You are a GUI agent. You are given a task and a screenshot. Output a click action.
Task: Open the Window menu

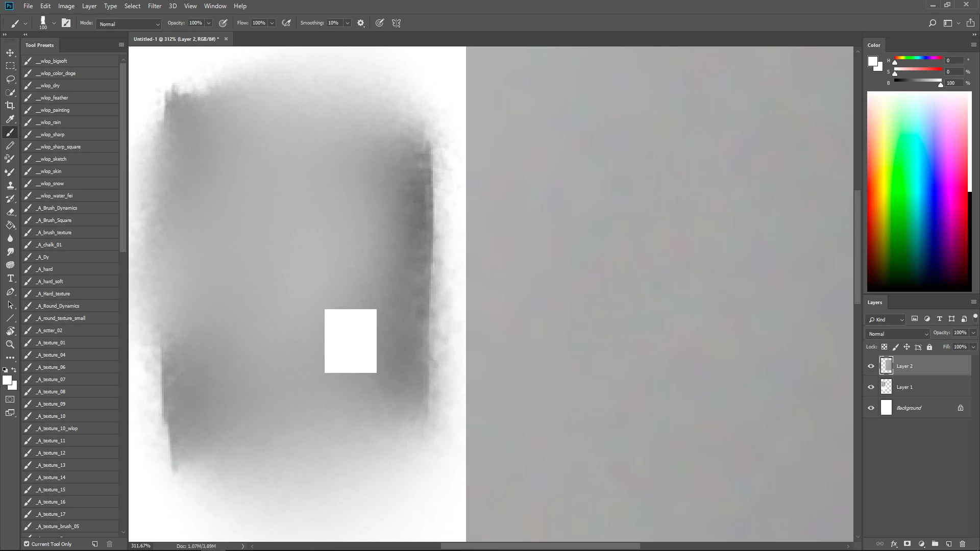[x=215, y=6]
